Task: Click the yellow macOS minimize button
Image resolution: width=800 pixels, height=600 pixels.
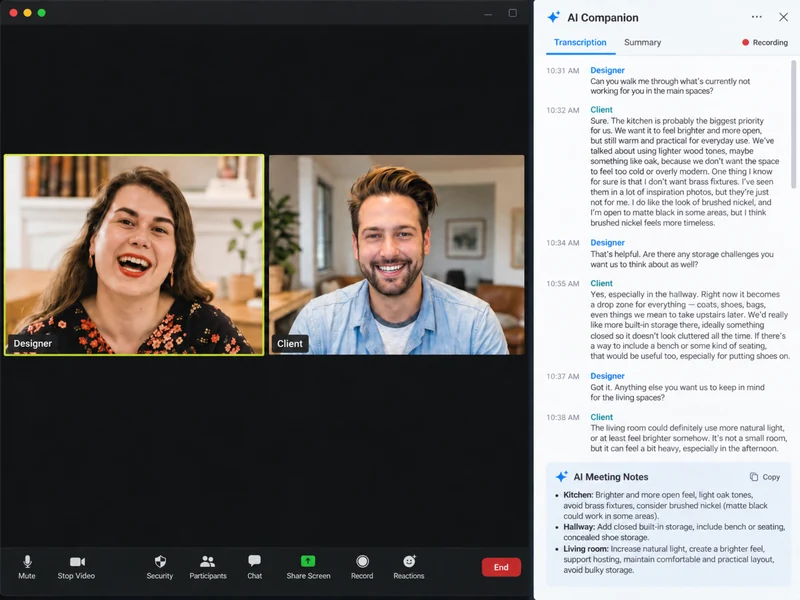Action: pyautogui.click(x=28, y=13)
